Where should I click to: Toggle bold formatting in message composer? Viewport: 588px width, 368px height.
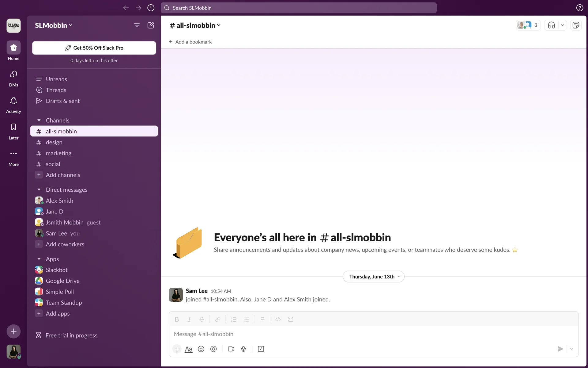pos(177,319)
